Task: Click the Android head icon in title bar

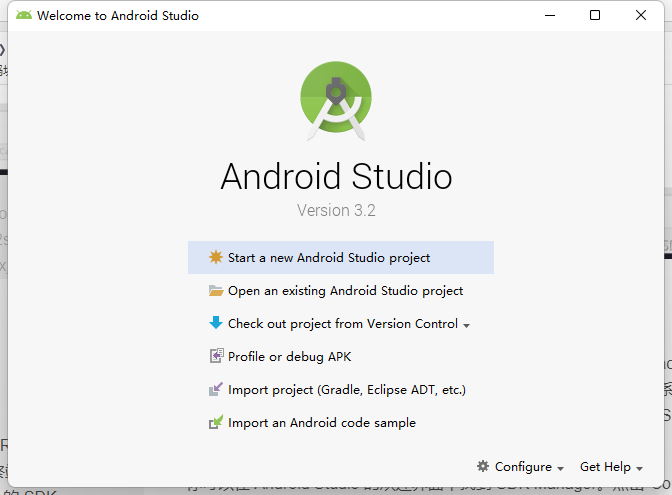Action: 24,15
